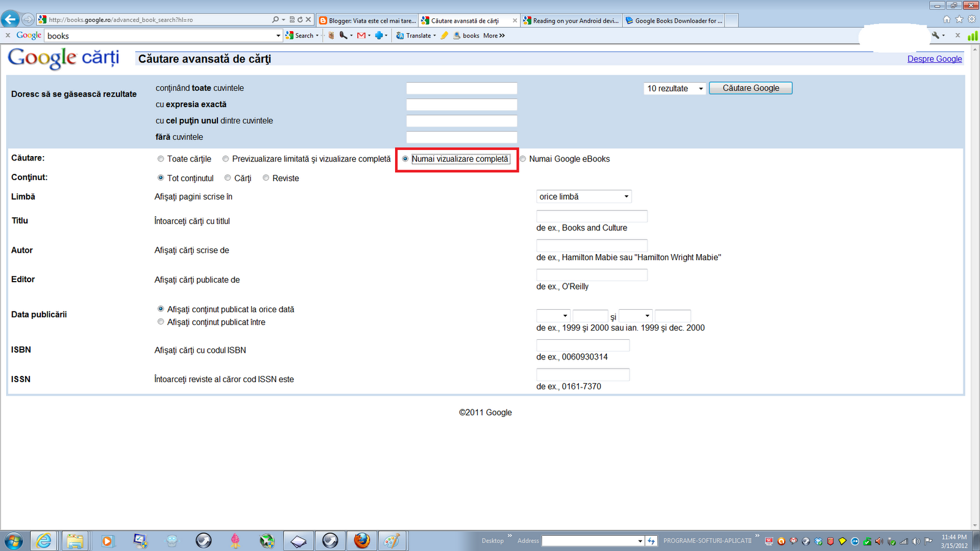
Task: Click the pink ice cream icon on taskbar
Action: click(x=235, y=541)
